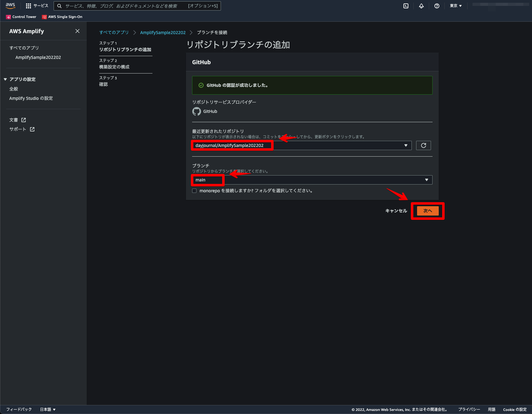Open the help question mark icon
532x414 pixels.
click(x=437, y=6)
